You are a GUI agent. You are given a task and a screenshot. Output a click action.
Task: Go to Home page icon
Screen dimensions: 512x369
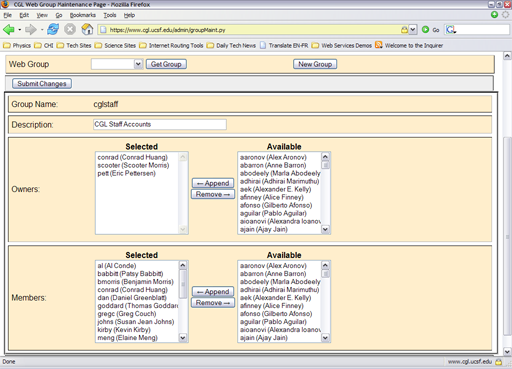point(87,29)
